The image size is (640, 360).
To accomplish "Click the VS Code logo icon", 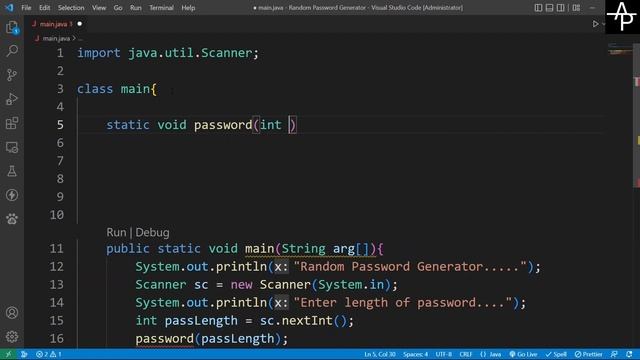I will (x=9, y=7).
